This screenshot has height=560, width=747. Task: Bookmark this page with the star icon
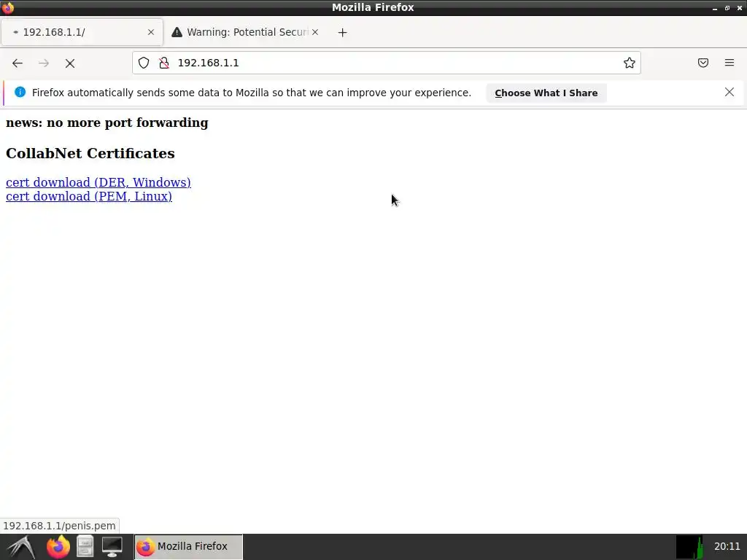coord(630,63)
